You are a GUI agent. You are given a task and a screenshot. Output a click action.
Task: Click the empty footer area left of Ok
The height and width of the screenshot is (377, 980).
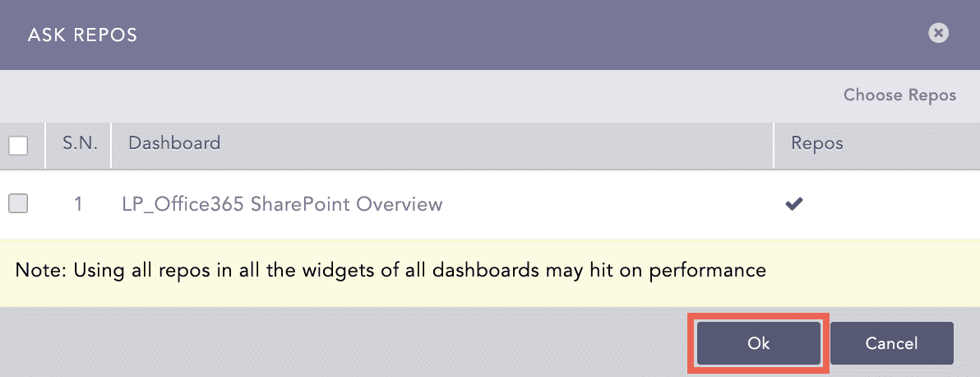(345, 343)
